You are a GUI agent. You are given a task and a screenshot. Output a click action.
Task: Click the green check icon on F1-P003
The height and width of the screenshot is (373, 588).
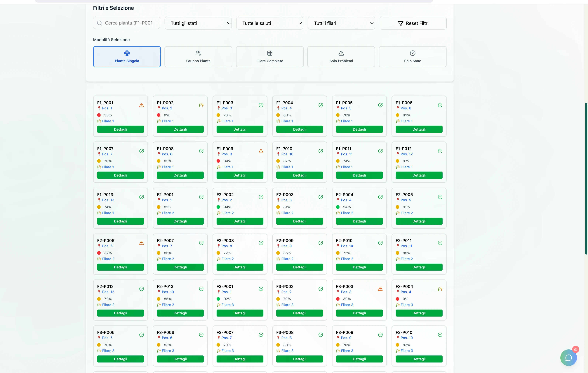click(x=261, y=105)
